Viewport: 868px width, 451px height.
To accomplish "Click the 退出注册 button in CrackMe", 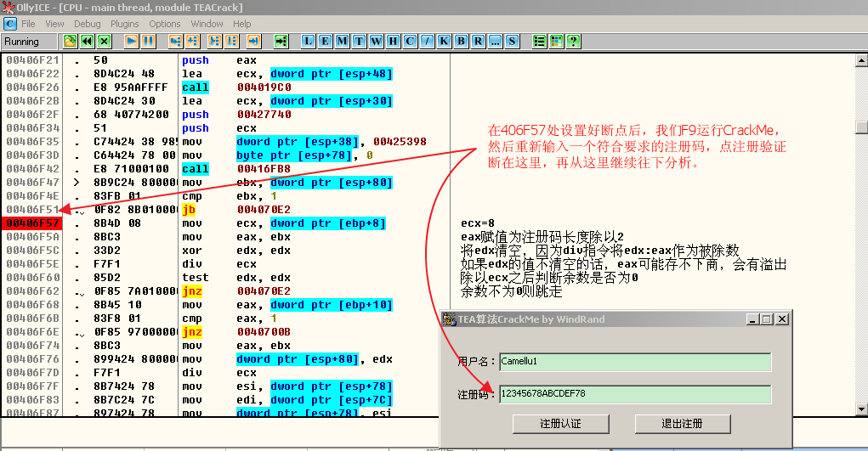I will click(683, 424).
